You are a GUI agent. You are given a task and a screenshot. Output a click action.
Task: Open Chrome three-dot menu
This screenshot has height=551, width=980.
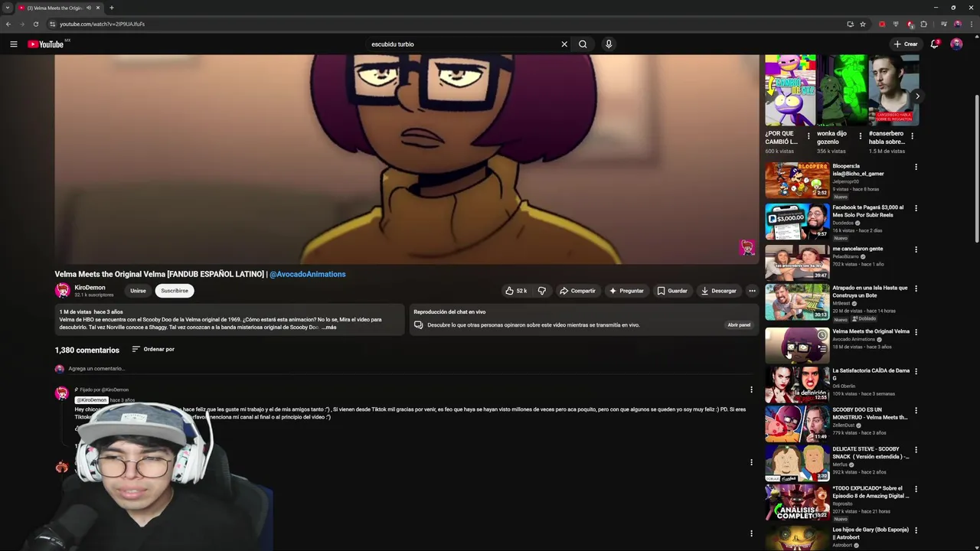pyautogui.click(x=971, y=24)
